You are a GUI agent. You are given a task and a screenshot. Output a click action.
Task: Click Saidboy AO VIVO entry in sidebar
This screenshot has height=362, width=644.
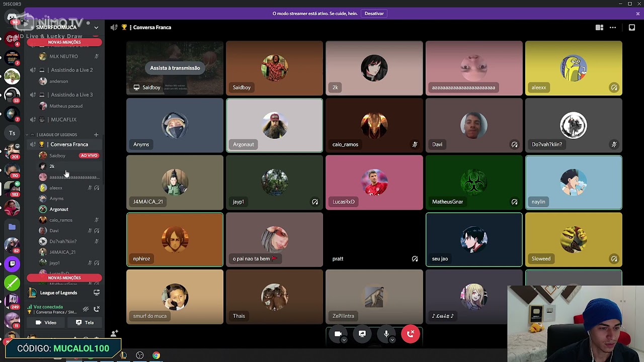click(x=69, y=156)
